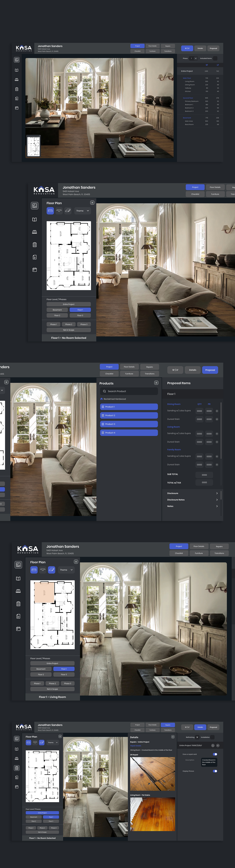Open the Repair Details link
Screen dimensions: 235x868
click(x=136, y=746)
